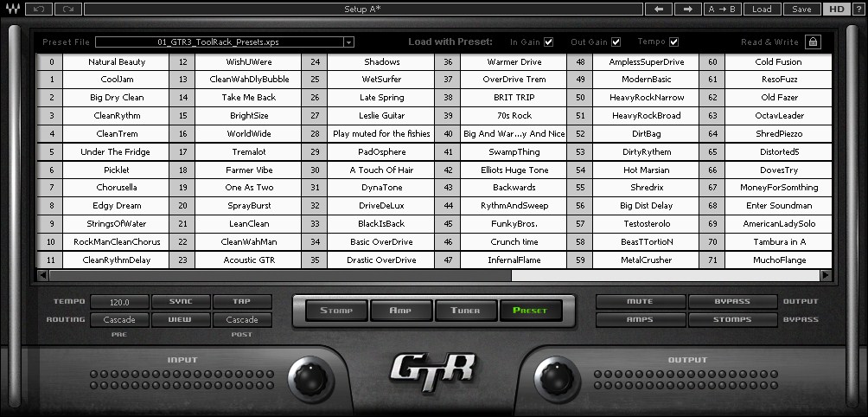
Task: Click the Read & Write lock icon
Action: coord(813,42)
